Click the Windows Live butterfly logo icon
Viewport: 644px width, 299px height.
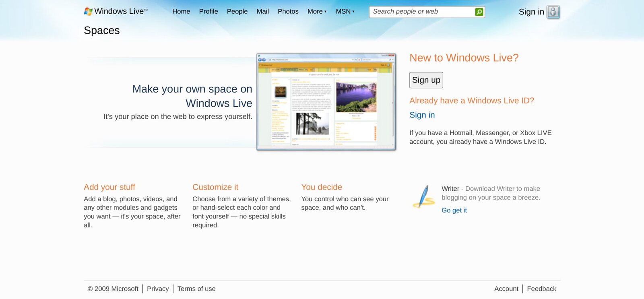tap(88, 12)
